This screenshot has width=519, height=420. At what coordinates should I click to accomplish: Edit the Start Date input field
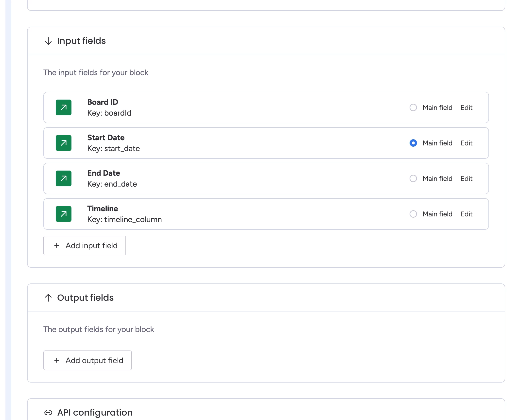[x=466, y=143]
